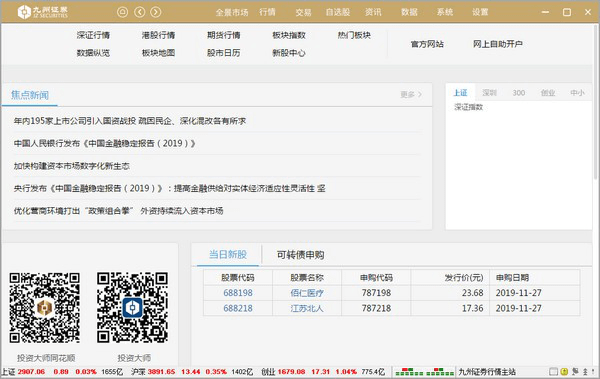Open 港股行情 link

158,35
